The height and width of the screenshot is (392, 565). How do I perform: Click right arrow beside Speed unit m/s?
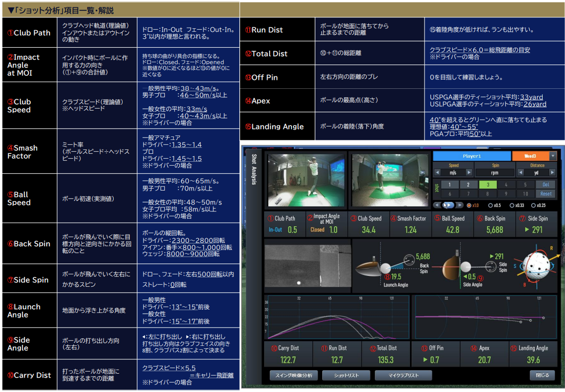click(469, 173)
